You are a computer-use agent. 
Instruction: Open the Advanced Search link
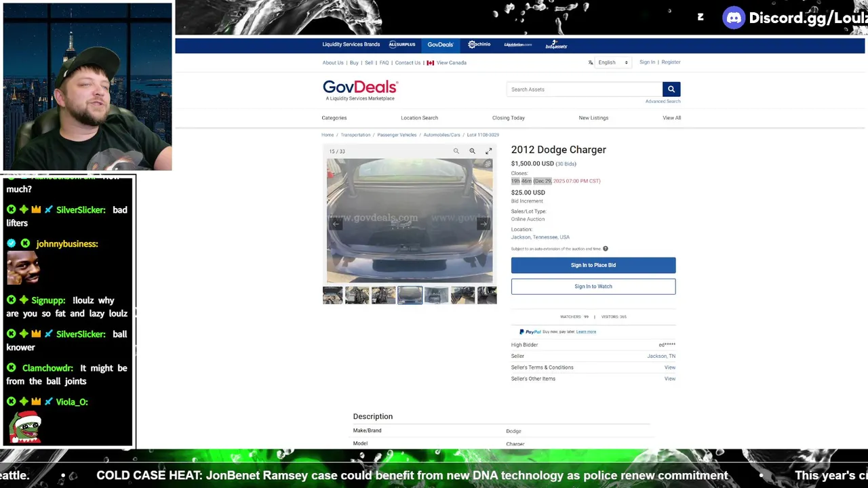click(663, 101)
